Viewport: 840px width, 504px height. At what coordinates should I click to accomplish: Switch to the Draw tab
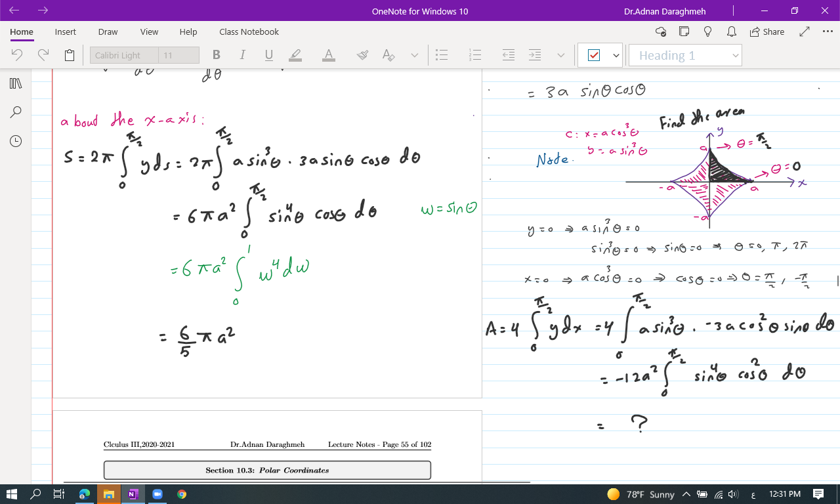point(108,31)
